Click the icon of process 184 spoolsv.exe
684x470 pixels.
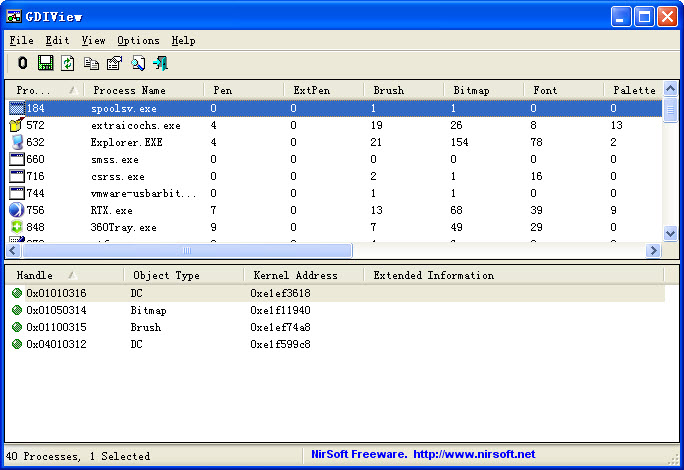(x=17, y=108)
